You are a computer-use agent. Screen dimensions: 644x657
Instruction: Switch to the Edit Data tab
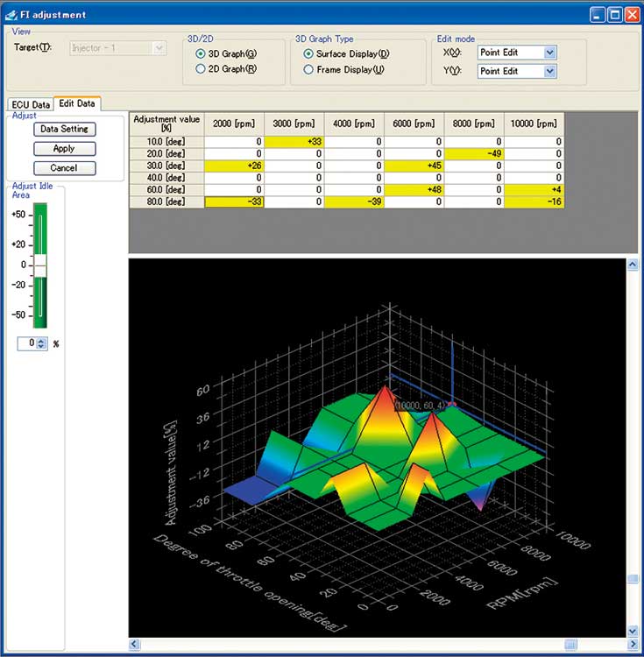point(78,103)
